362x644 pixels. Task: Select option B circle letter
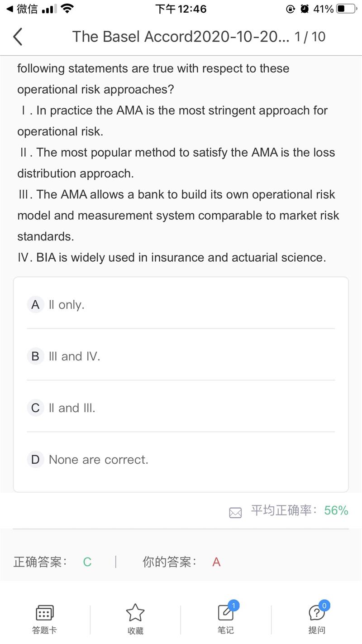coord(35,356)
